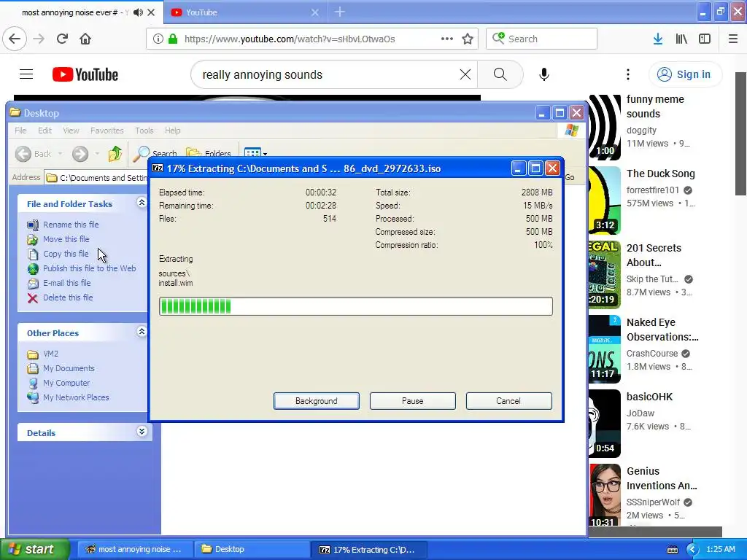
Task: Cancel the 7-Zip extraction
Action: click(x=508, y=401)
